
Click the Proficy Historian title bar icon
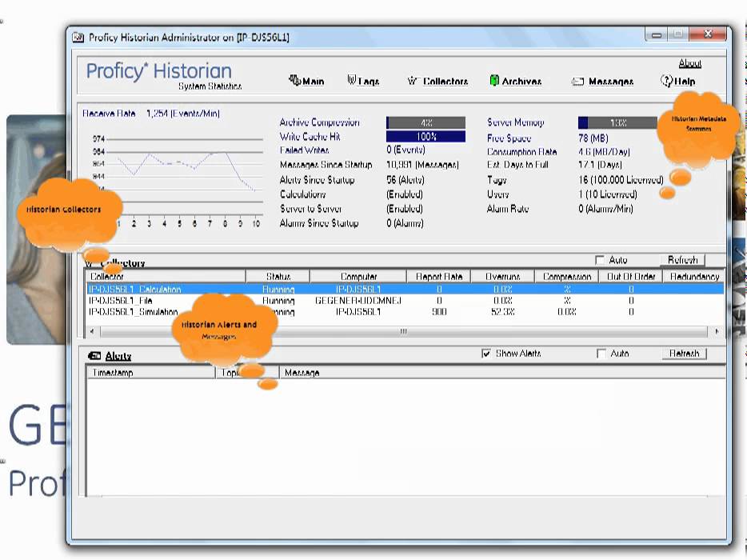(x=78, y=37)
